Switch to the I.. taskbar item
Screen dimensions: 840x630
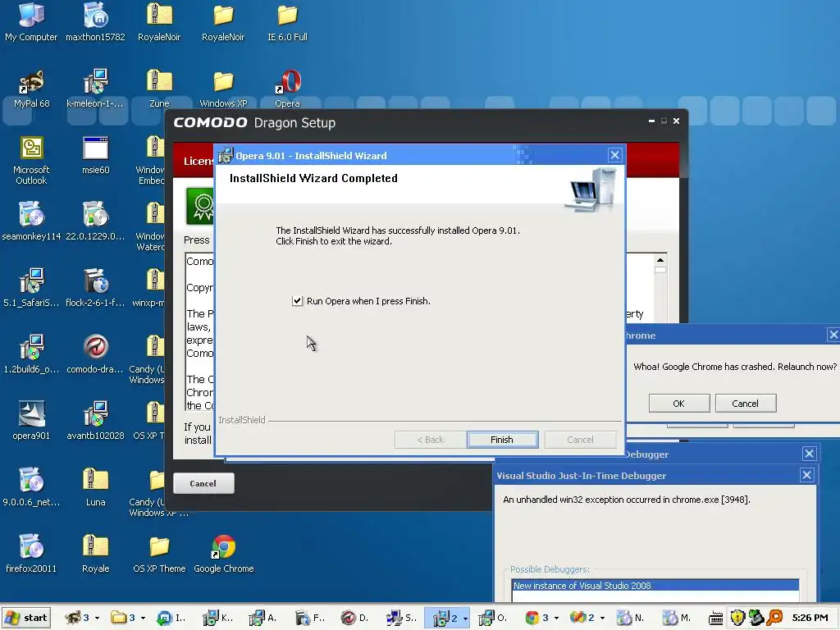click(x=172, y=618)
